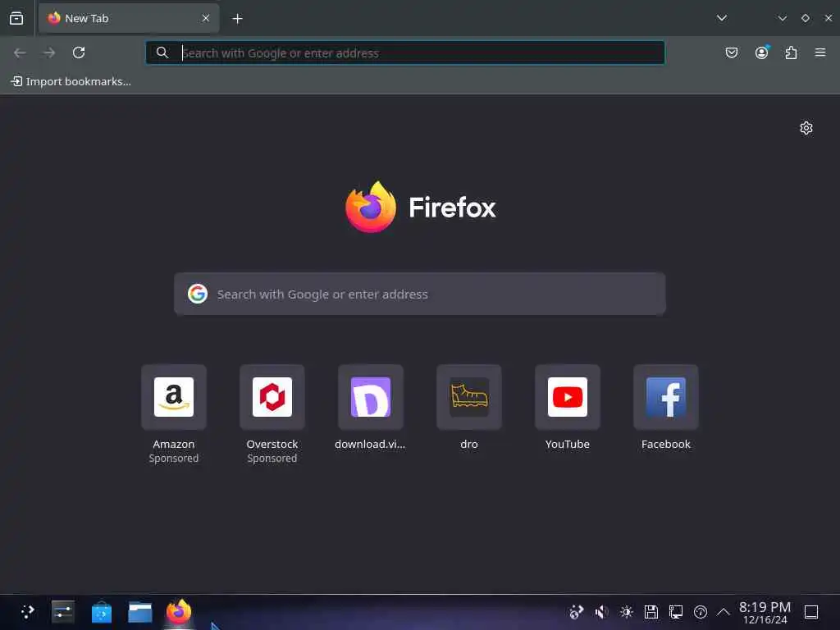Open the audio volume tray icon
The width and height of the screenshot is (840, 630).
click(x=601, y=612)
